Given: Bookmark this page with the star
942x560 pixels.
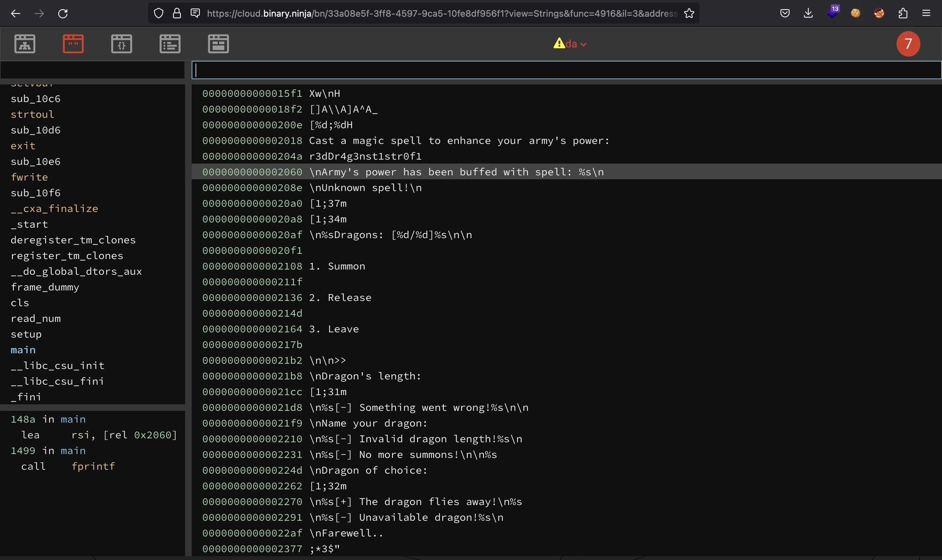Looking at the screenshot, I should (x=689, y=14).
